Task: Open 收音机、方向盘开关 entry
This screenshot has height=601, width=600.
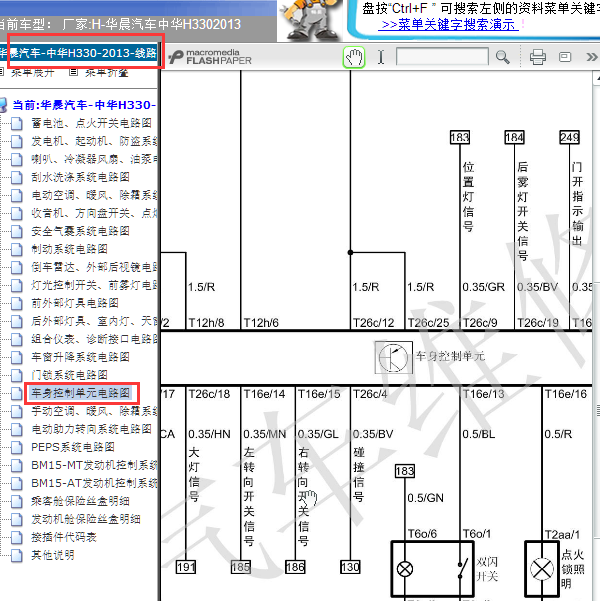Action: tap(94, 213)
